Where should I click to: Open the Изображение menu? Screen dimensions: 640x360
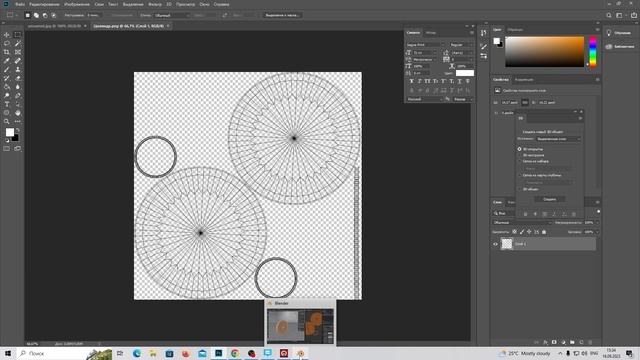[x=77, y=4]
